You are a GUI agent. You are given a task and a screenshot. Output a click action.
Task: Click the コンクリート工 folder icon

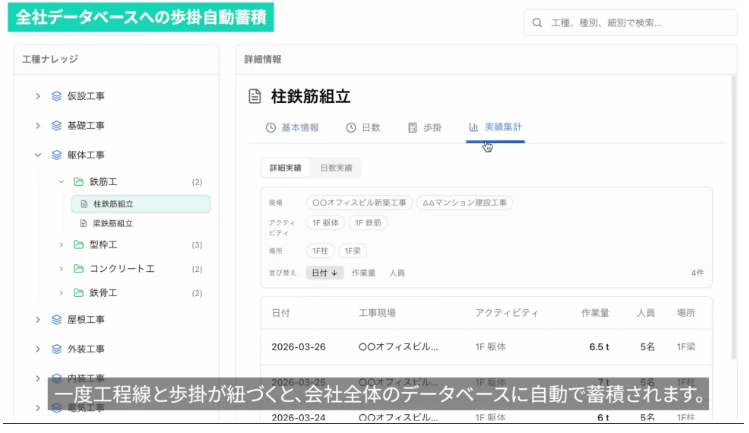tap(78, 269)
